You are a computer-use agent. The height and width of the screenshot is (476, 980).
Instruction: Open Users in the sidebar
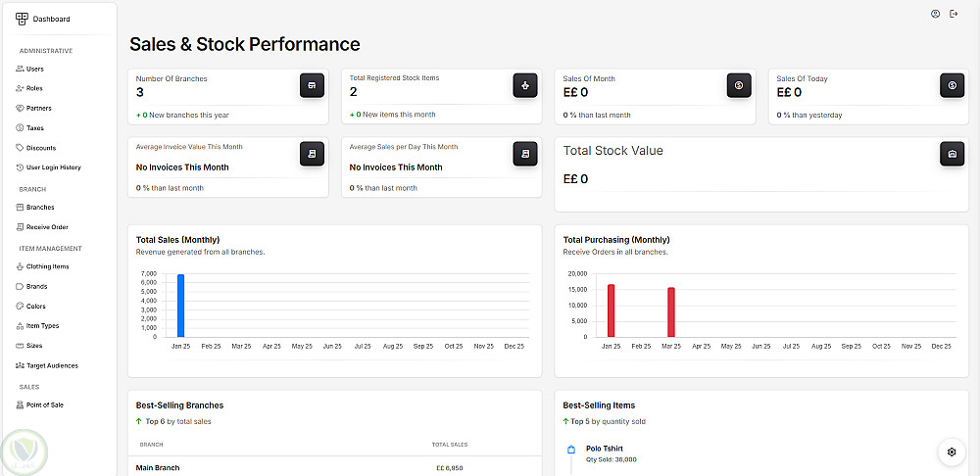click(x=34, y=69)
